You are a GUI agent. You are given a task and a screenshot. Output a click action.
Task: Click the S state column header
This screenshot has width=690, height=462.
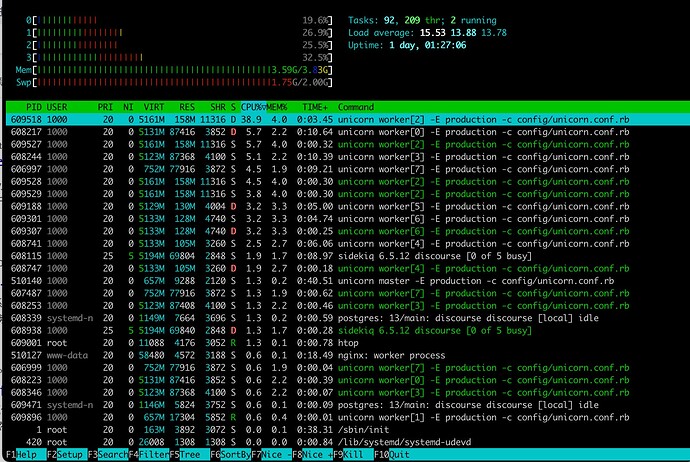coord(233,107)
